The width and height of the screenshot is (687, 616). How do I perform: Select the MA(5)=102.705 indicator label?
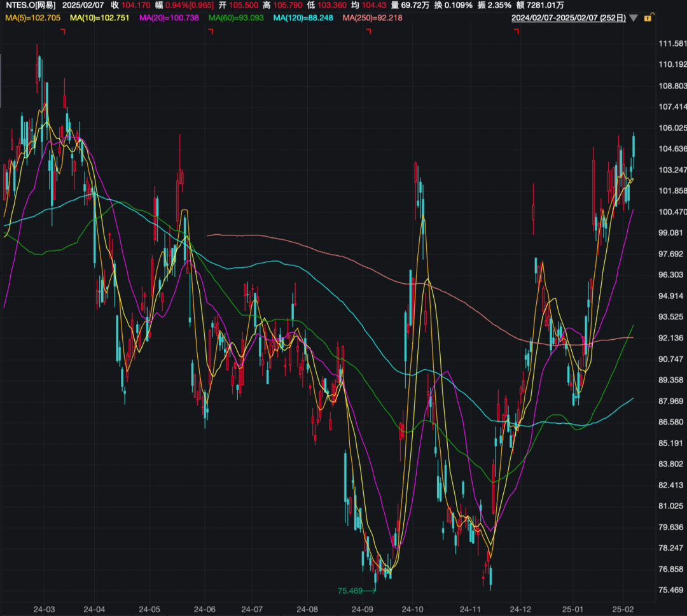[x=33, y=18]
